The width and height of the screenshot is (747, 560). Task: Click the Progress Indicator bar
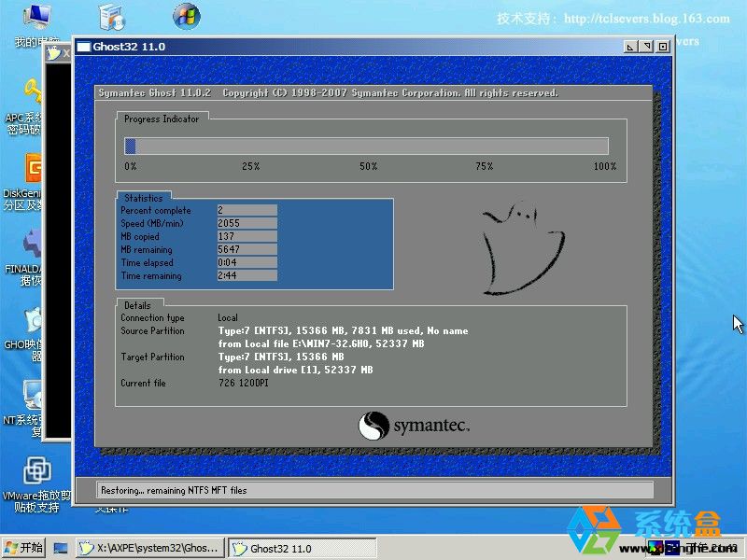[x=366, y=146]
